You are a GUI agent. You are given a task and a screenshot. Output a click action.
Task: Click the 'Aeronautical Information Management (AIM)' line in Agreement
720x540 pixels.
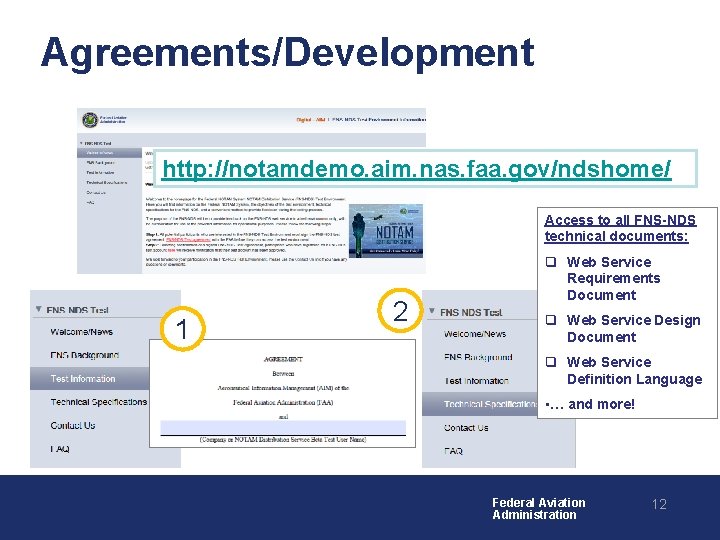pos(283,388)
